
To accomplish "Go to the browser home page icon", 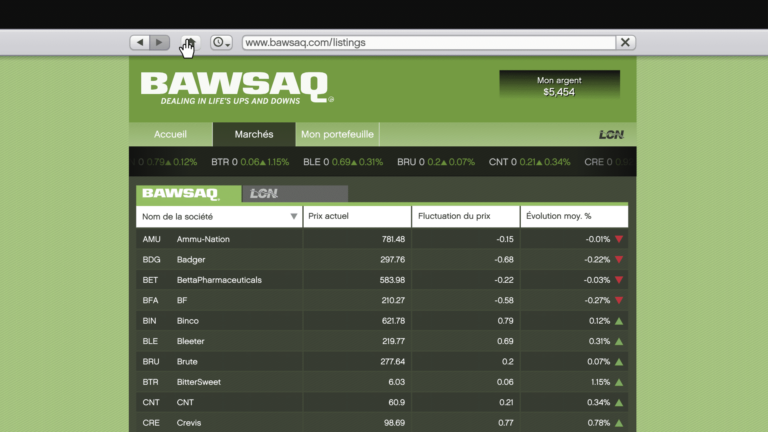I will tap(190, 43).
